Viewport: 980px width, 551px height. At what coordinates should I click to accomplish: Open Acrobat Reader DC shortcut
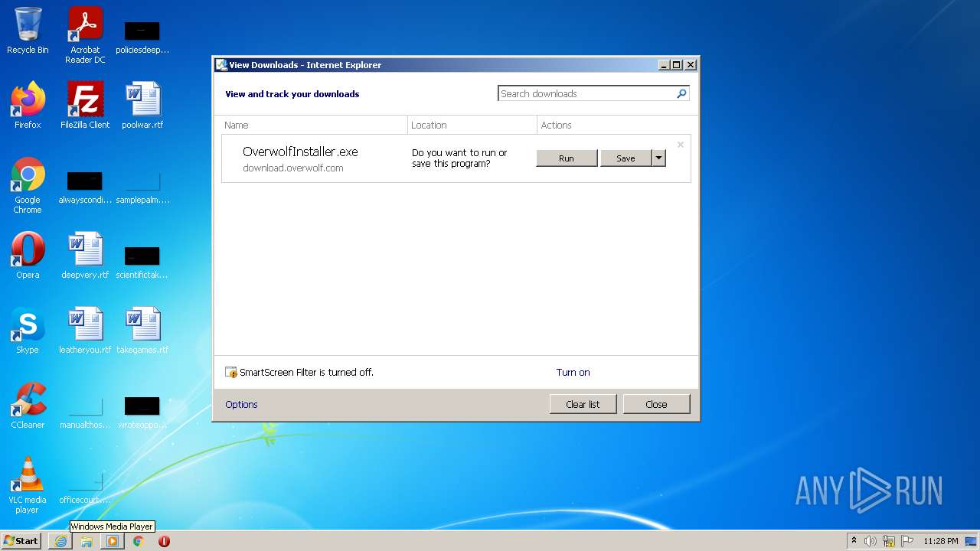coord(85,35)
